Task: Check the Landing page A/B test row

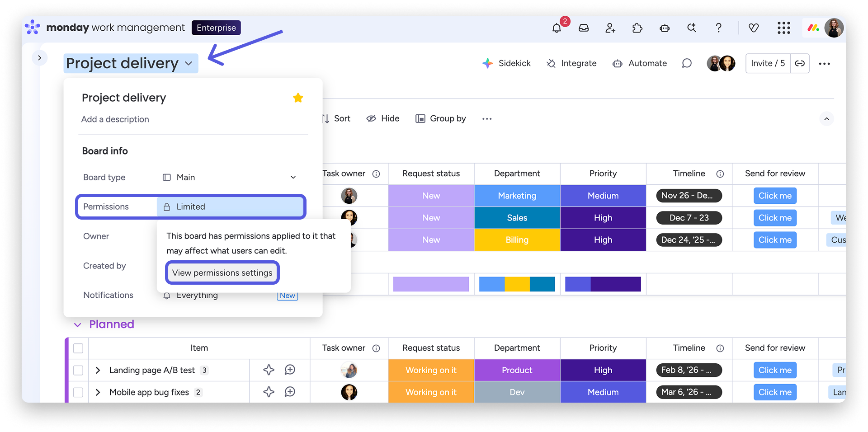Action: point(78,371)
